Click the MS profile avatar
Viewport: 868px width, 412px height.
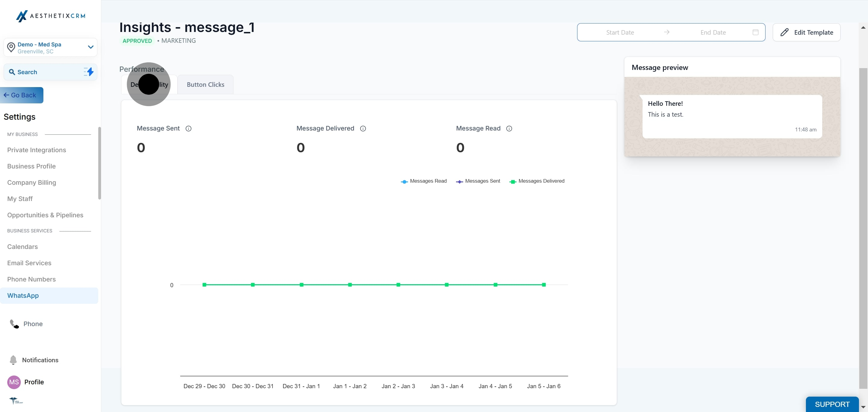pyautogui.click(x=14, y=382)
